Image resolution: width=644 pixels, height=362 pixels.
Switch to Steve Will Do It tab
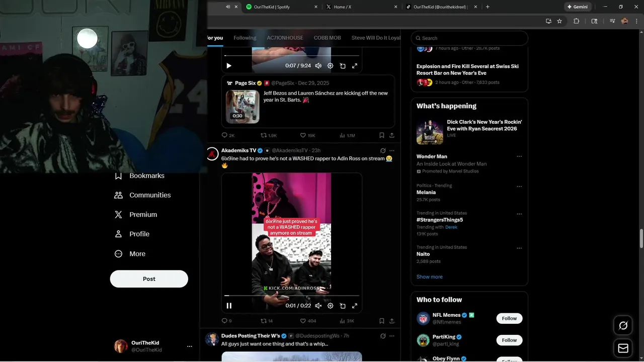coord(376,38)
